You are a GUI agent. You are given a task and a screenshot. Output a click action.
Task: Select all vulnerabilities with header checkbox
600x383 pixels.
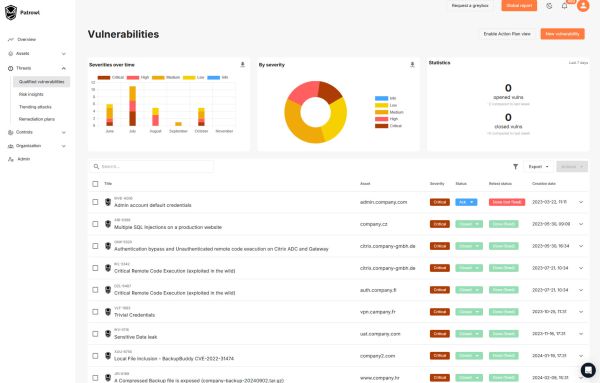(x=95, y=184)
